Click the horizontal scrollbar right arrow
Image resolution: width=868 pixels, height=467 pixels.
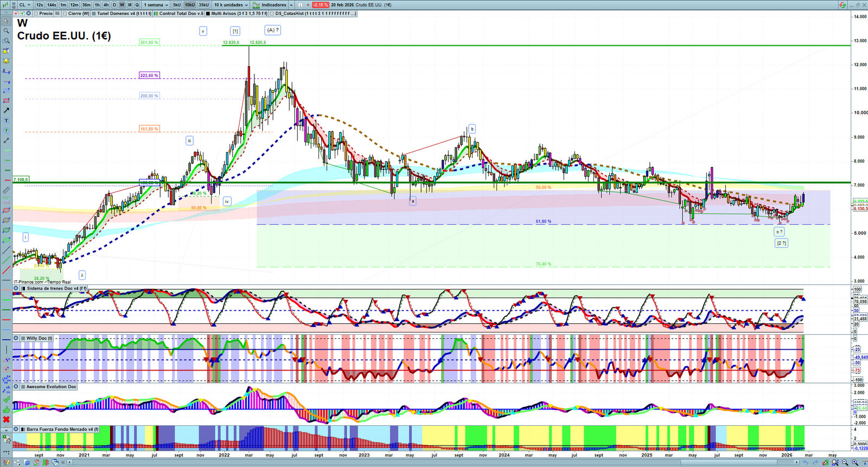[x=796, y=463]
